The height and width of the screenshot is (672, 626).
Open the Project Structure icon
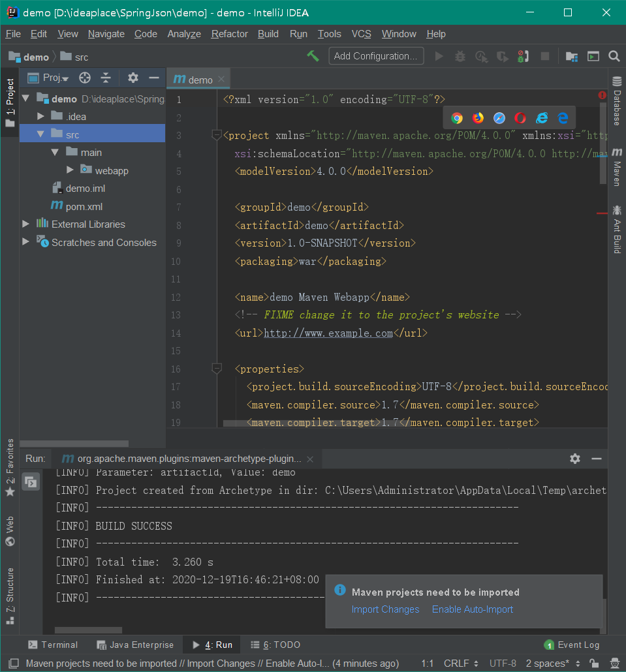(x=572, y=56)
